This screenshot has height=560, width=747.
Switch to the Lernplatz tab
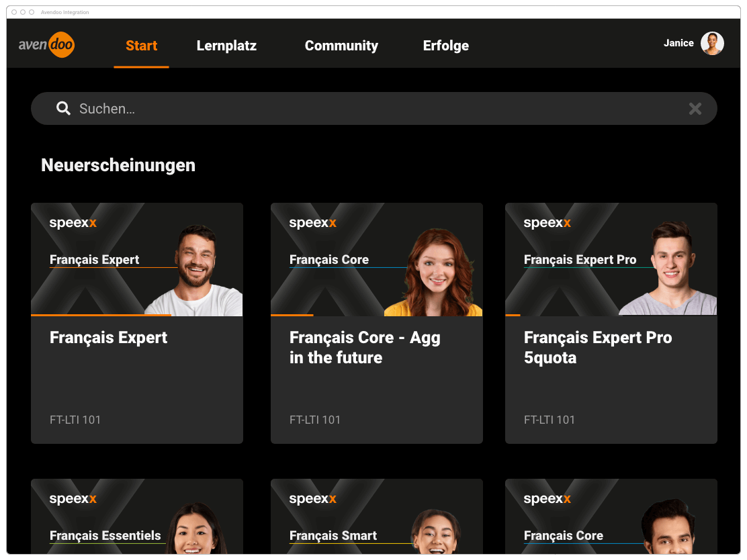point(226,46)
